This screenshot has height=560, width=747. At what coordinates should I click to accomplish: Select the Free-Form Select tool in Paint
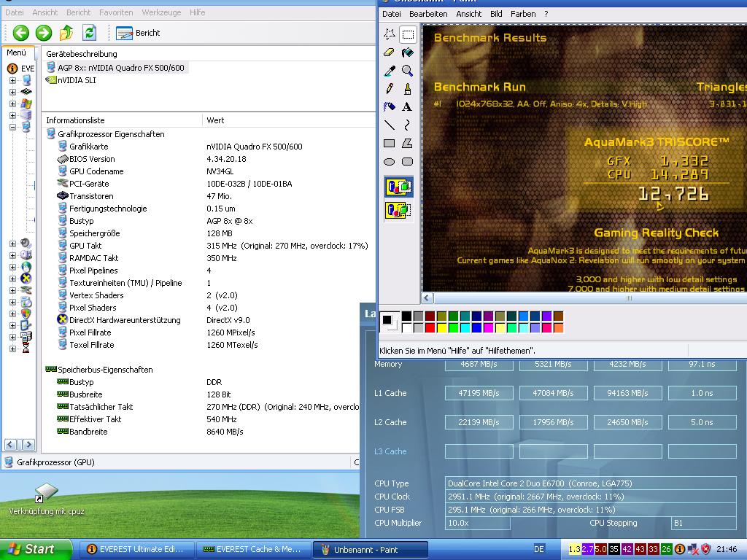point(390,34)
